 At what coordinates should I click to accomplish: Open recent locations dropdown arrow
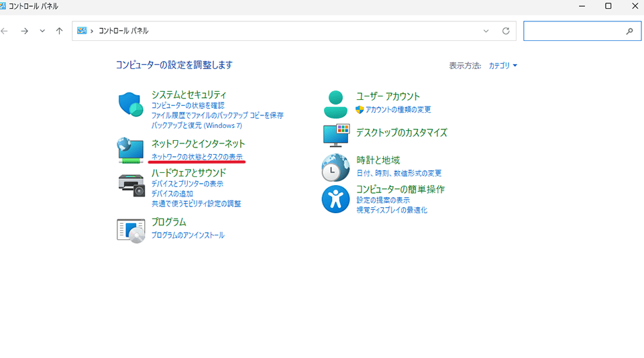(42, 32)
